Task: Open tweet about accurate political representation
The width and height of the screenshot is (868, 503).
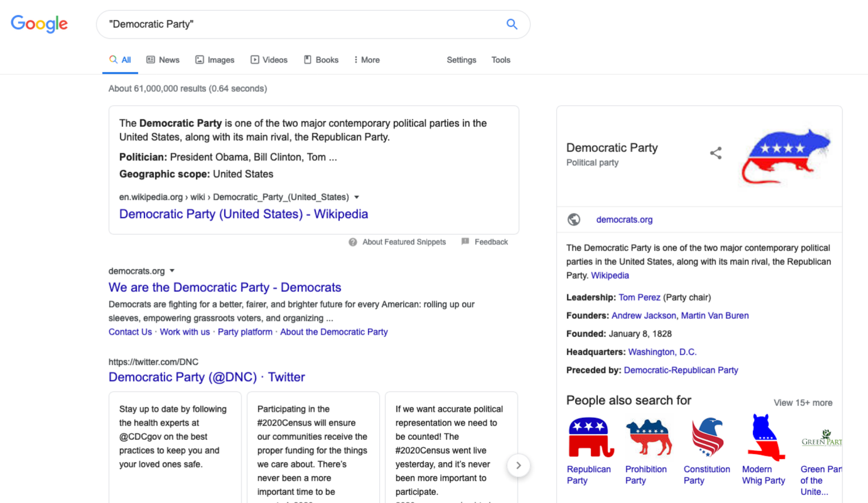Action: (x=451, y=447)
